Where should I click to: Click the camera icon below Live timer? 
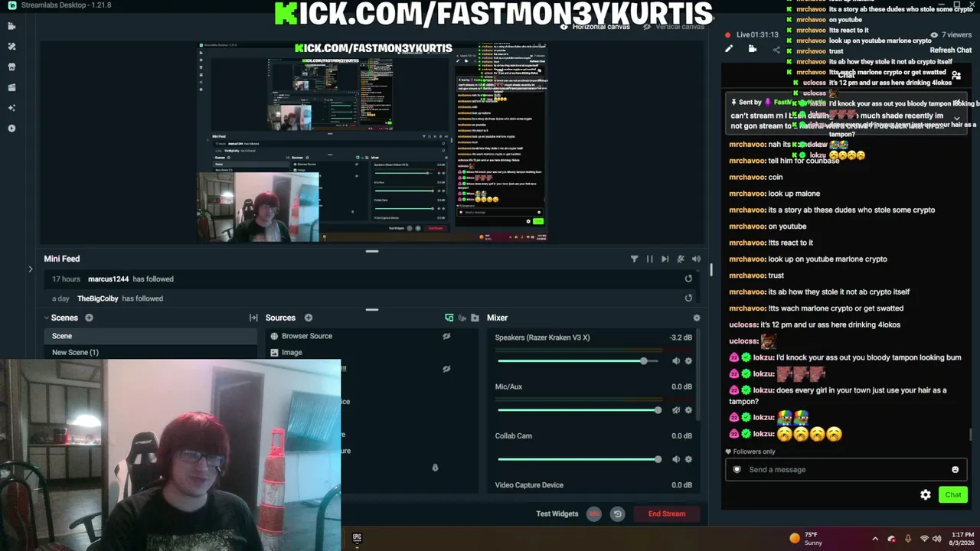pos(753,49)
